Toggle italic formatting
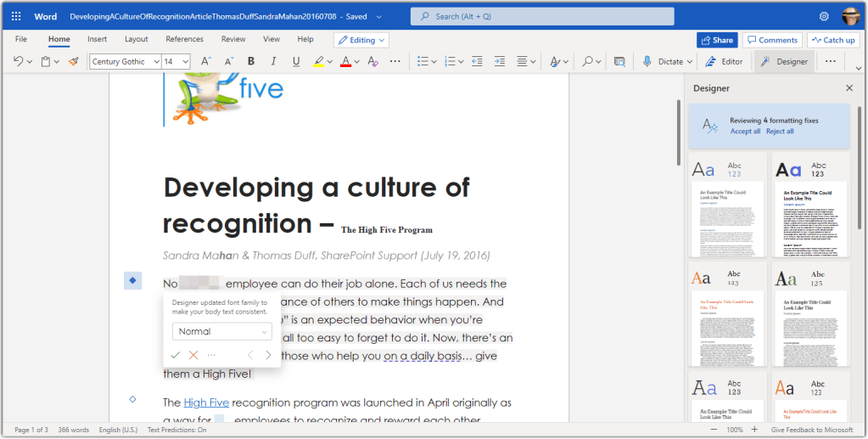 273,61
